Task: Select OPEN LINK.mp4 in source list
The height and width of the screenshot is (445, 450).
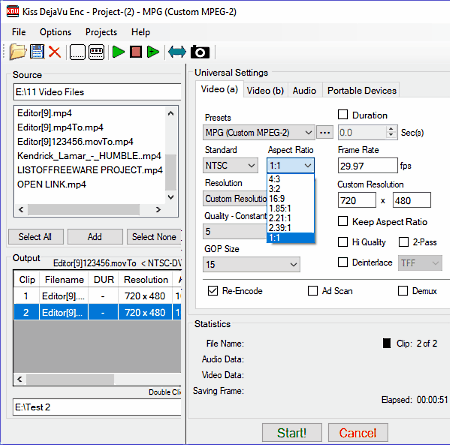Action: 52,184
